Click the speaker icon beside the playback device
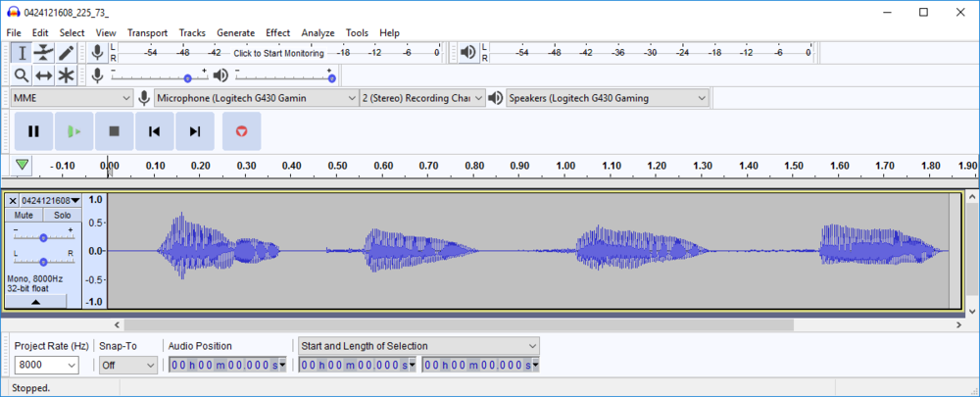This screenshot has width=980, height=397. 496,98
